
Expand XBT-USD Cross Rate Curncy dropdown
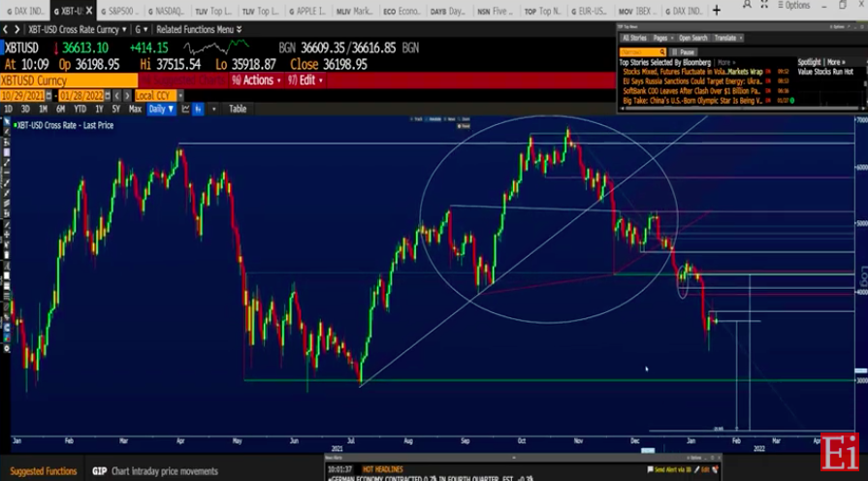coord(124,29)
